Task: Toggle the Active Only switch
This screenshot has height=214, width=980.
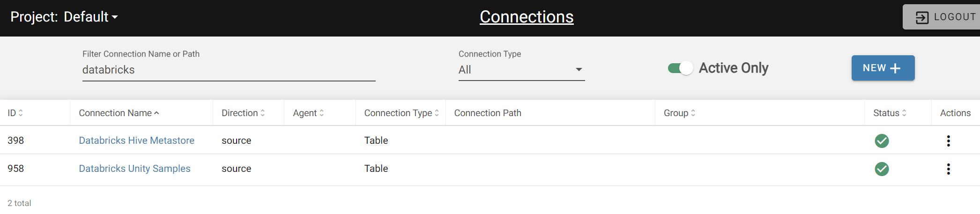Action: tap(680, 68)
